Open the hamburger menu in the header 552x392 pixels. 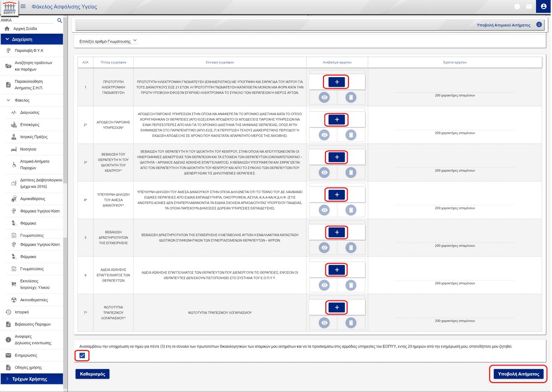point(23,7)
